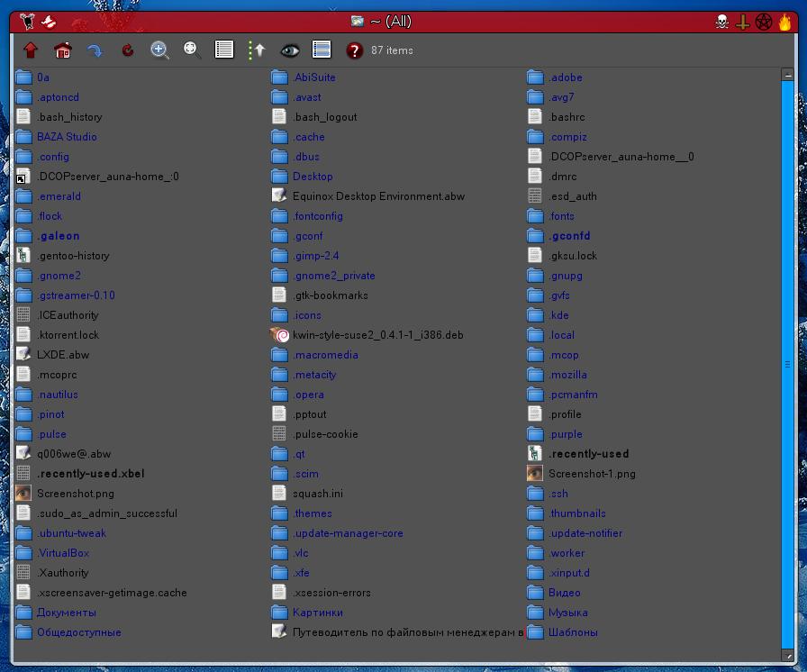Click the pentagram icon in the title bar
Viewport: 807px width, 672px height.
coord(764,22)
